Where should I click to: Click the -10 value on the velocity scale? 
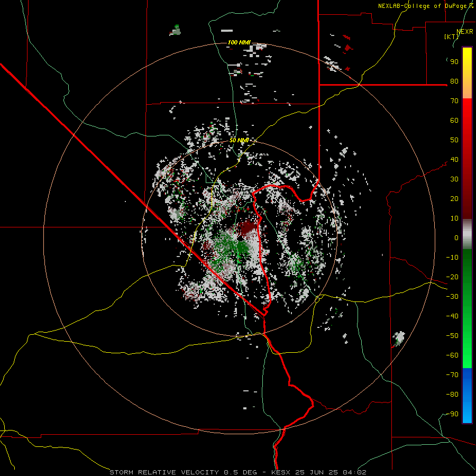click(452, 258)
